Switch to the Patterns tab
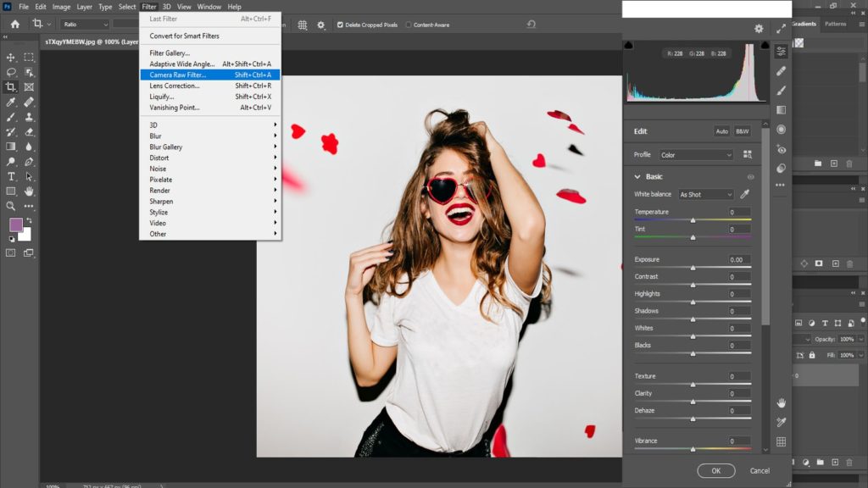This screenshot has height=488, width=868. click(835, 24)
